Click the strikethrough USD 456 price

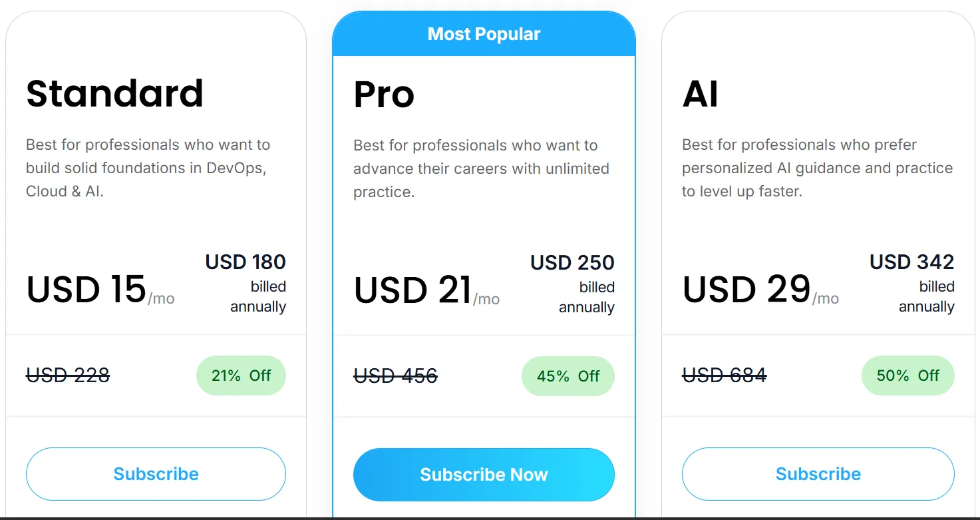point(395,376)
